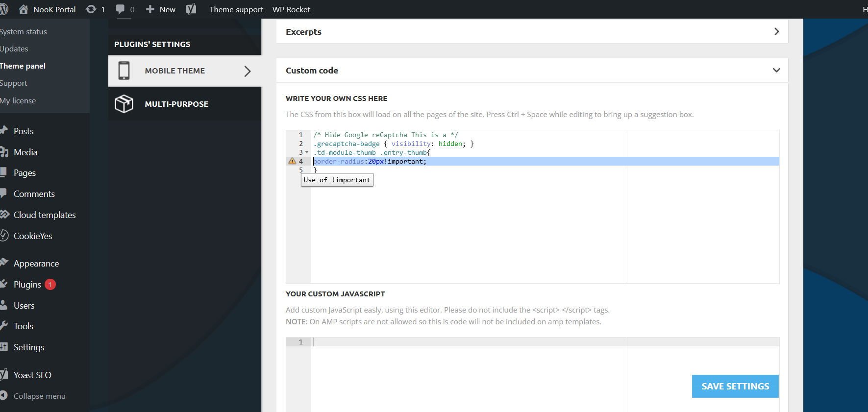The image size is (868, 412).
Task: Click the "Use of !important" tooltip
Action: click(x=337, y=180)
